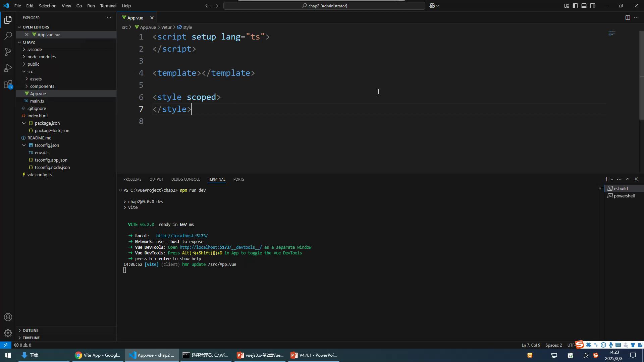The height and width of the screenshot is (362, 644).
Task: Expand the OUTLINE section
Action: [30, 330]
